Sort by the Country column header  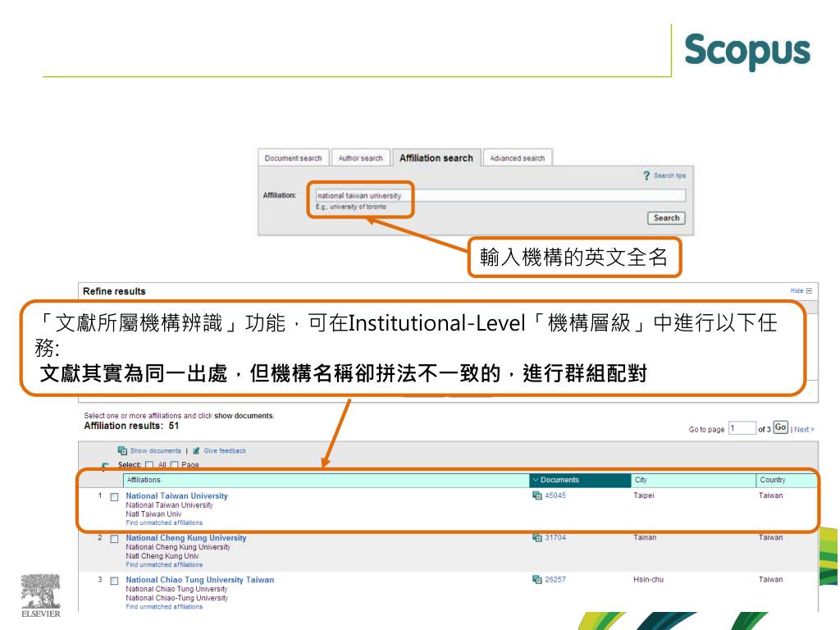(x=787, y=480)
